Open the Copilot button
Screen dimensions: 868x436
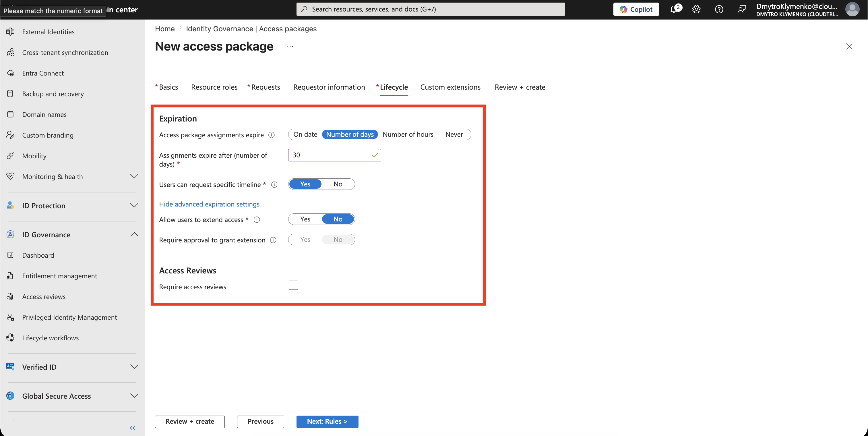coord(636,9)
